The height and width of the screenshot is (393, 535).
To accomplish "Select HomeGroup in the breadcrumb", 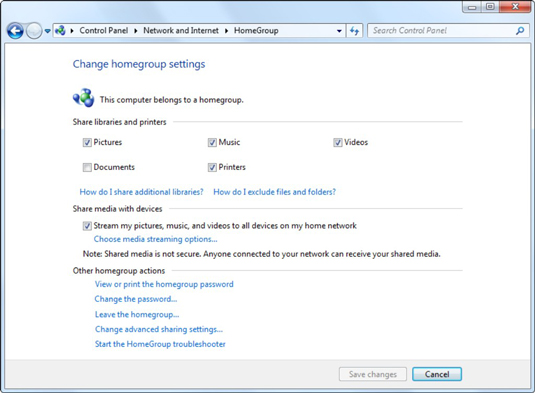I will (x=256, y=31).
